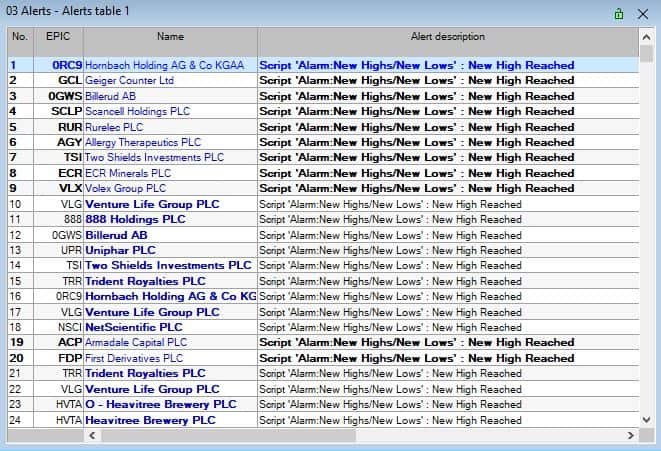This screenshot has height=451, width=661.
Task: Click the horizontal scrollbar right arrow
Action: coord(630,435)
